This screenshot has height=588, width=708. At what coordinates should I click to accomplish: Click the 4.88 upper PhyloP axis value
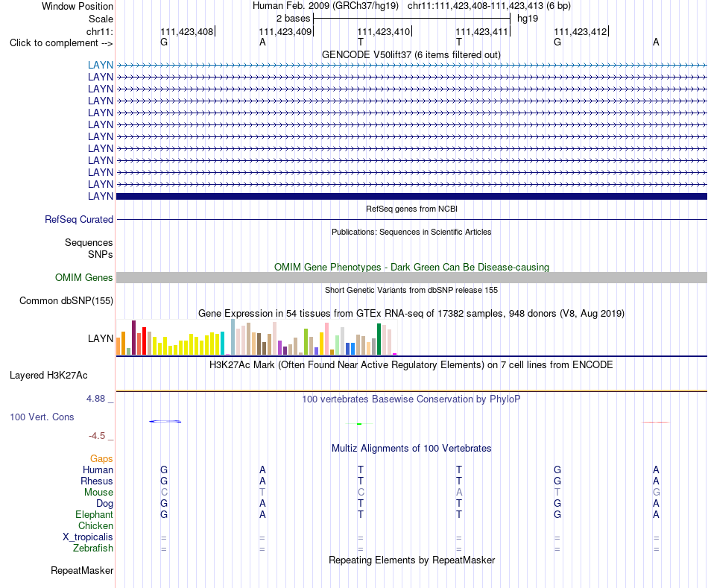tap(95, 399)
